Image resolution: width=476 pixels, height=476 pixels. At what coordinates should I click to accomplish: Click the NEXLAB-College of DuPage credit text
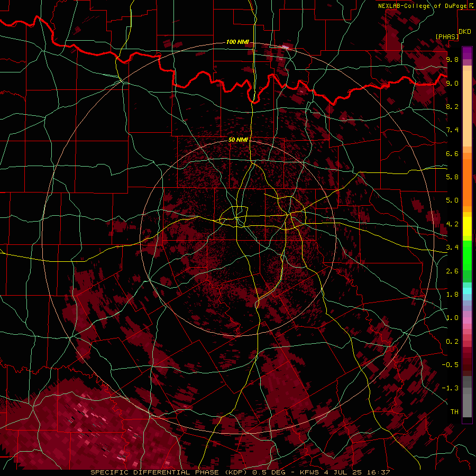click(x=422, y=6)
